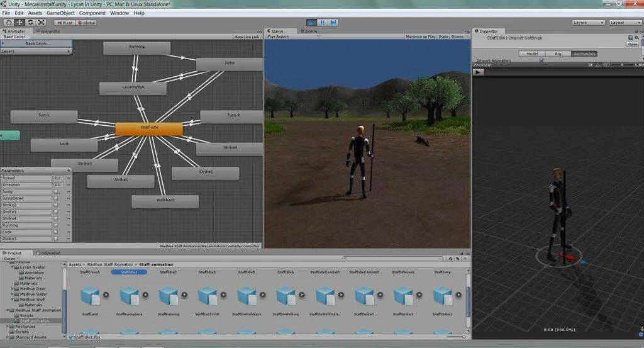
Task: Open the Inspector gear settings icon
Action: pyautogui.click(x=637, y=37)
